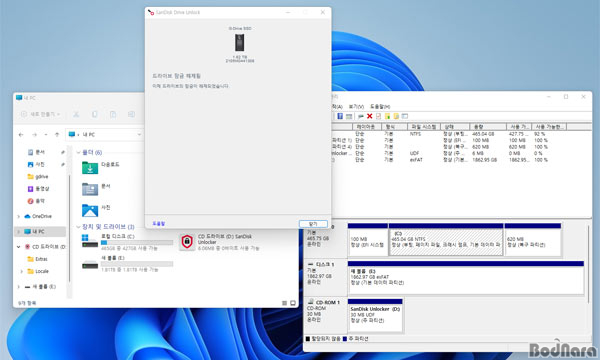
Task: Click the Paste icon in Explorer toolbar
Action: coord(113,114)
